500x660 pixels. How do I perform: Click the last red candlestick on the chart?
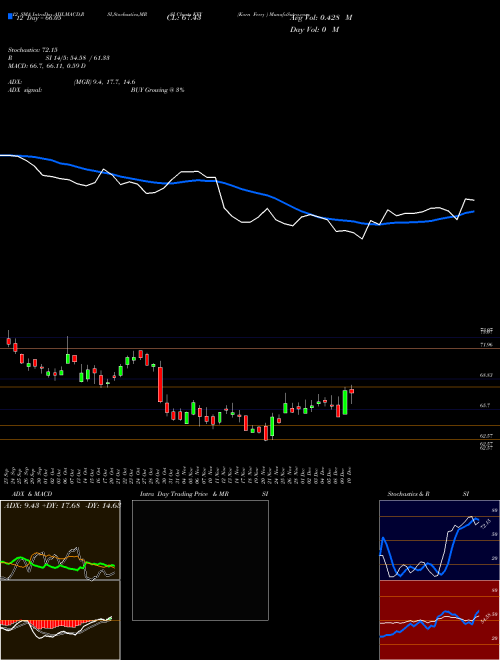[351, 391]
